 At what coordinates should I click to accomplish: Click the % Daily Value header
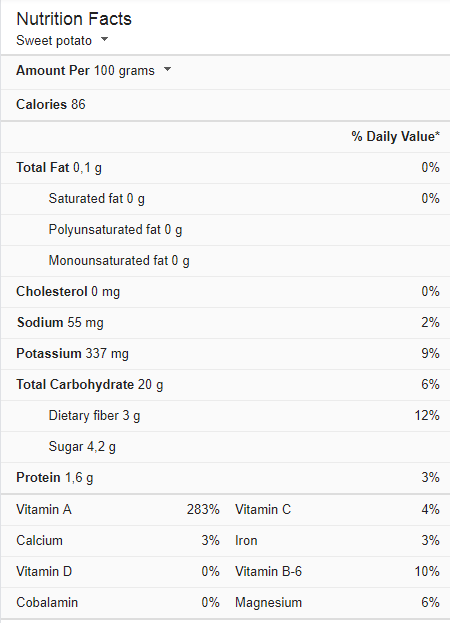point(395,137)
